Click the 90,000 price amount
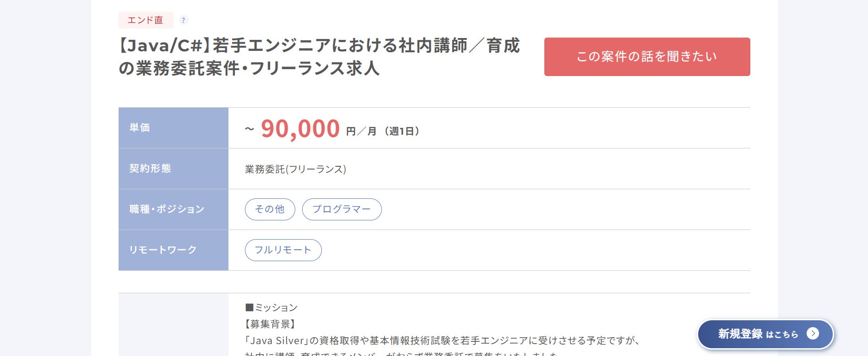The height and width of the screenshot is (356, 868). 300,129
